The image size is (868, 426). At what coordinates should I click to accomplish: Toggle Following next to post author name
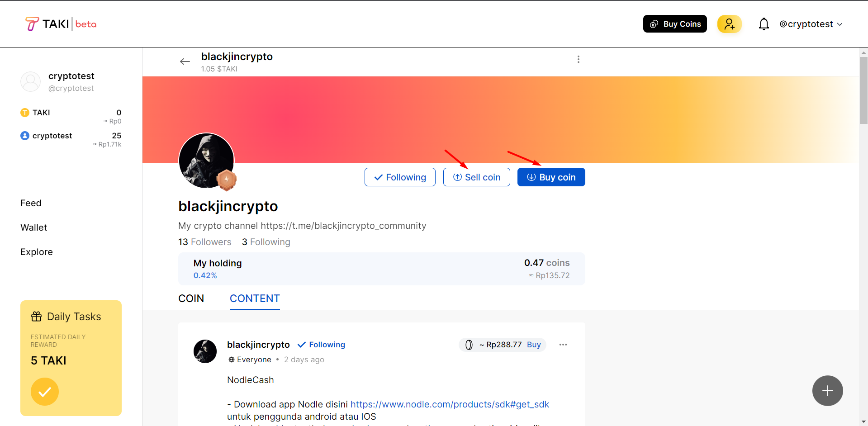coord(321,345)
